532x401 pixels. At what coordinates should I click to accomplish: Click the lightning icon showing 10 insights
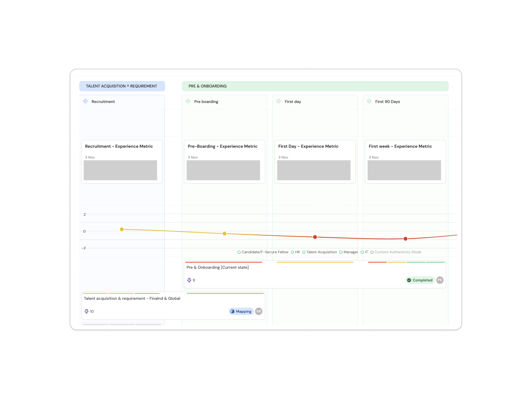tap(86, 312)
